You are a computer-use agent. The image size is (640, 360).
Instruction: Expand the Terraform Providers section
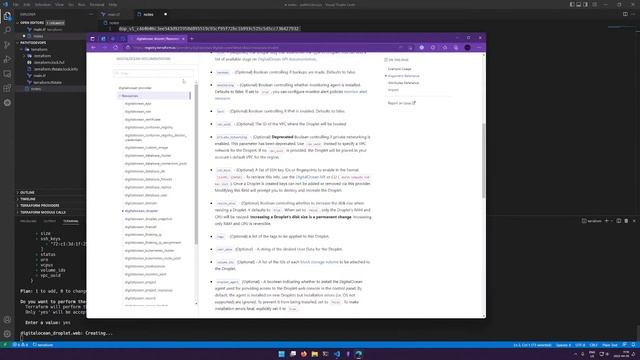(x=40, y=205)
